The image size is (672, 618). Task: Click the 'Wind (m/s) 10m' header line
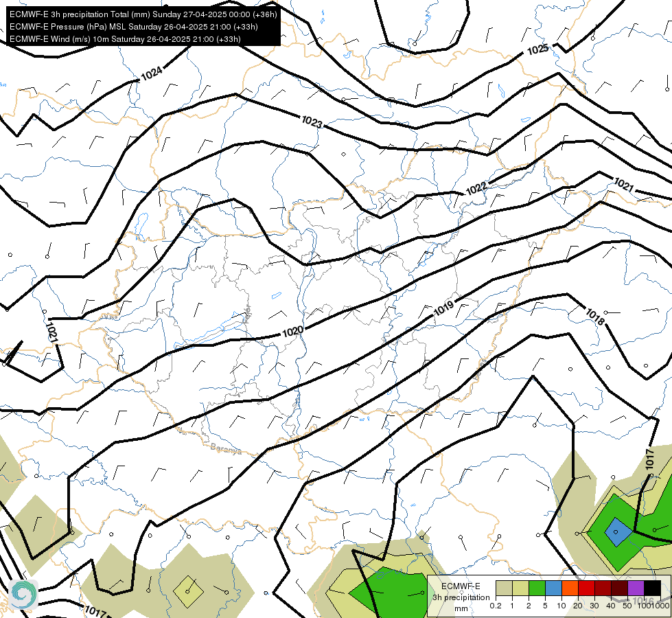[x=125, y=39]
